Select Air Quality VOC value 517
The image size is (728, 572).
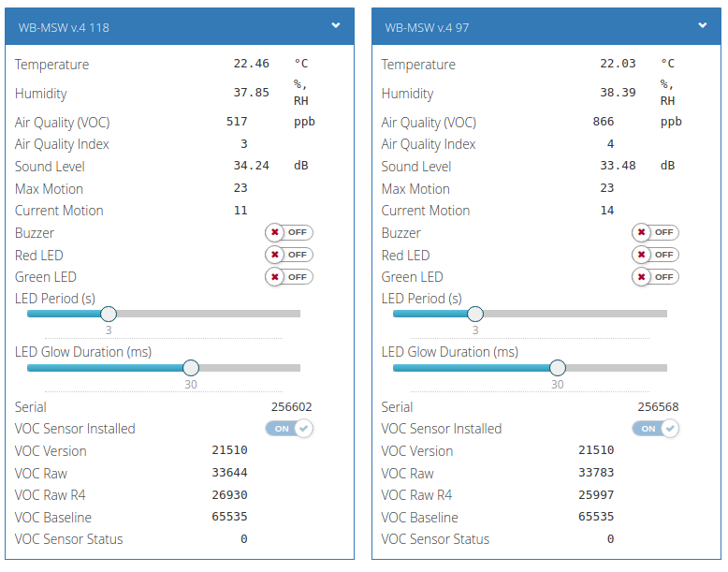coord(237,122)
